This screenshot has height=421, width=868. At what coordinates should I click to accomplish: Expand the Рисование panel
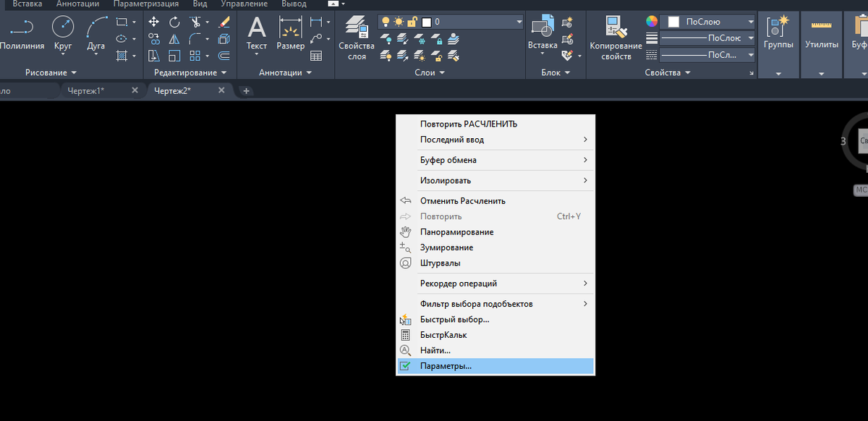(50, 72)
